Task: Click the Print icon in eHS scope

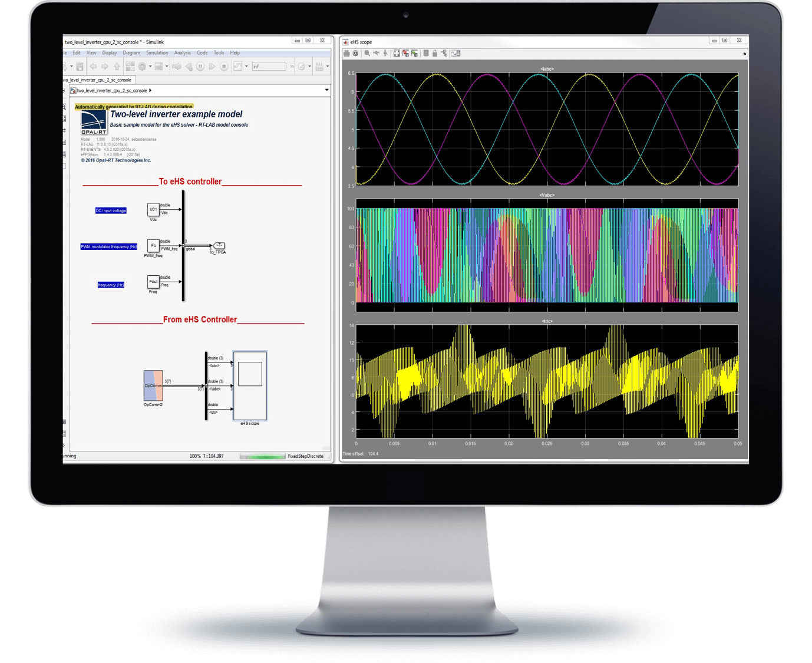Action: pos(346,53)
